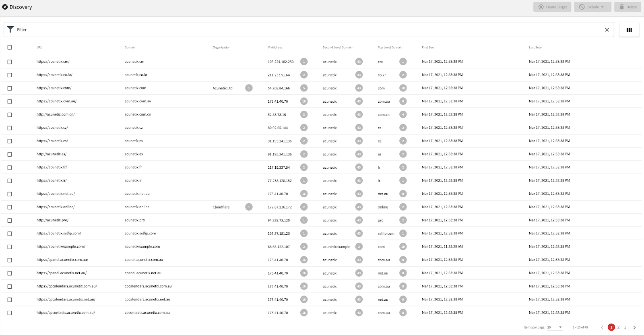The height and width of the screenshot is (335, 644).
Task: Click IP count badge for 211.233.51.64
Action: pyautogui.click(x=304, y=75)
